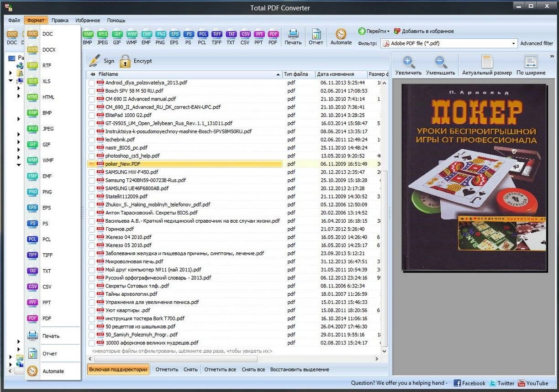
Task: Click the TIFF toolbar conversion icon
Action: click(216, 37)
